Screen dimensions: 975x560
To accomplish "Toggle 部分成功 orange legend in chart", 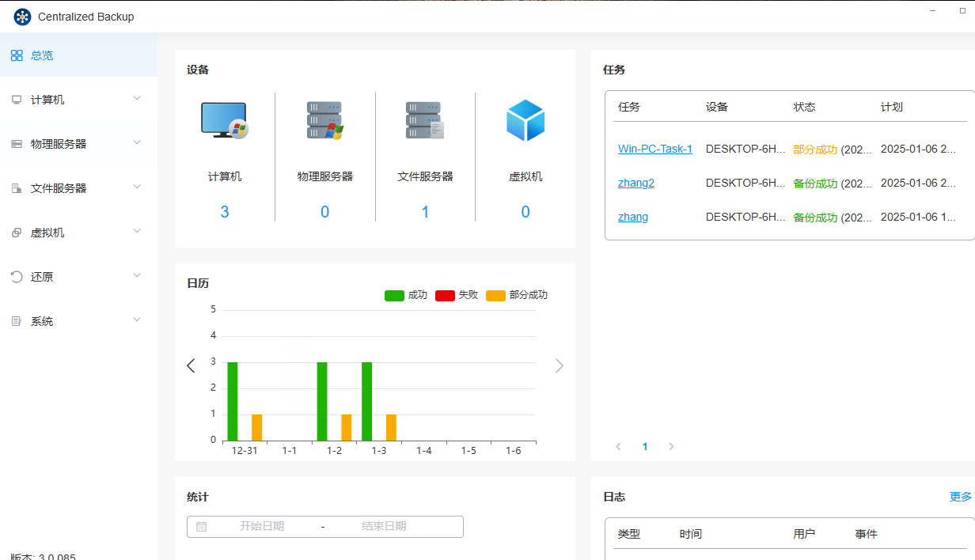I will tap(495, 295).
